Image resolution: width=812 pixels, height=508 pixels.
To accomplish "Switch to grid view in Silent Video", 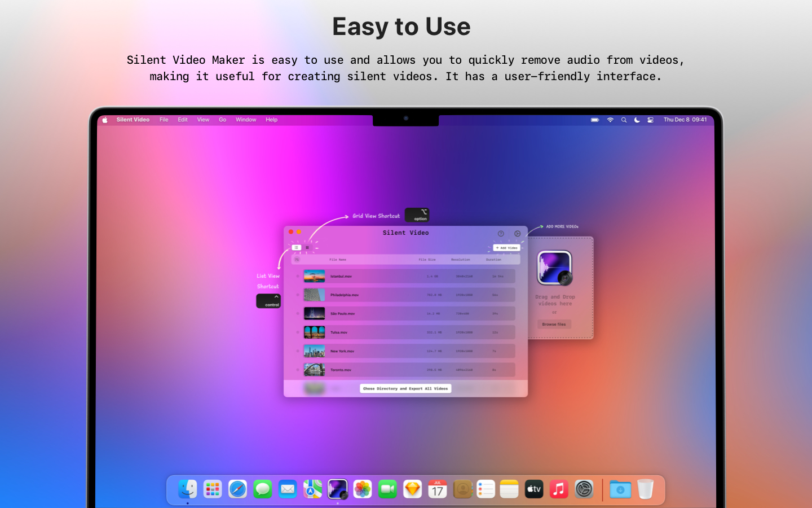I will pos(307,248).
